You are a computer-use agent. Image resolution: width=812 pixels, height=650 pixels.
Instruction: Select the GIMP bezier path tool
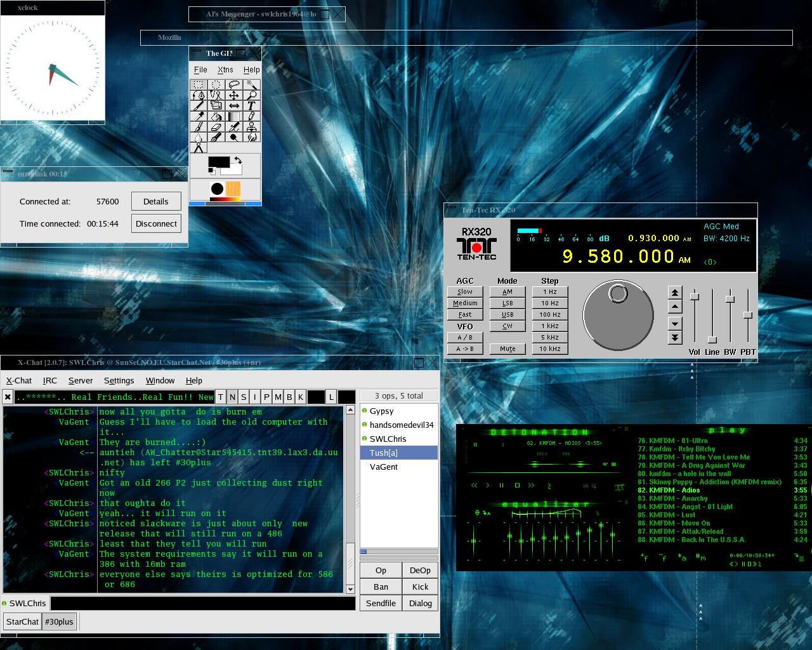click(x=199, y=95)
